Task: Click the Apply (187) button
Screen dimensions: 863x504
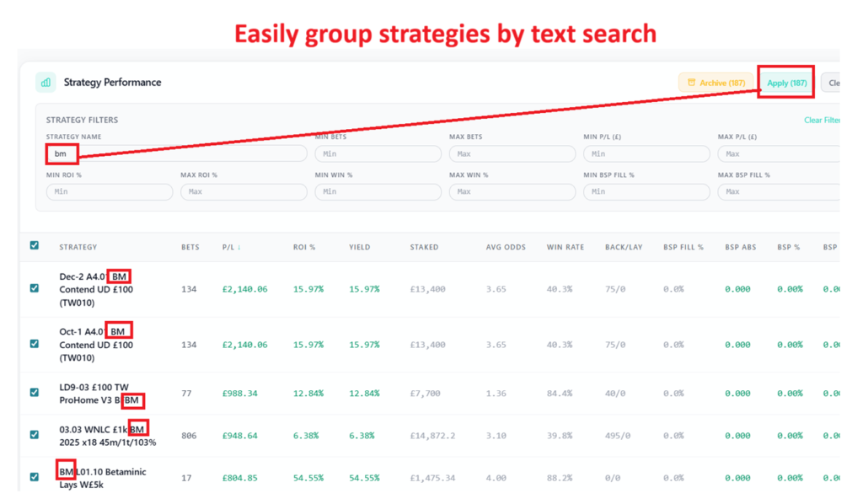Action: 786,83
